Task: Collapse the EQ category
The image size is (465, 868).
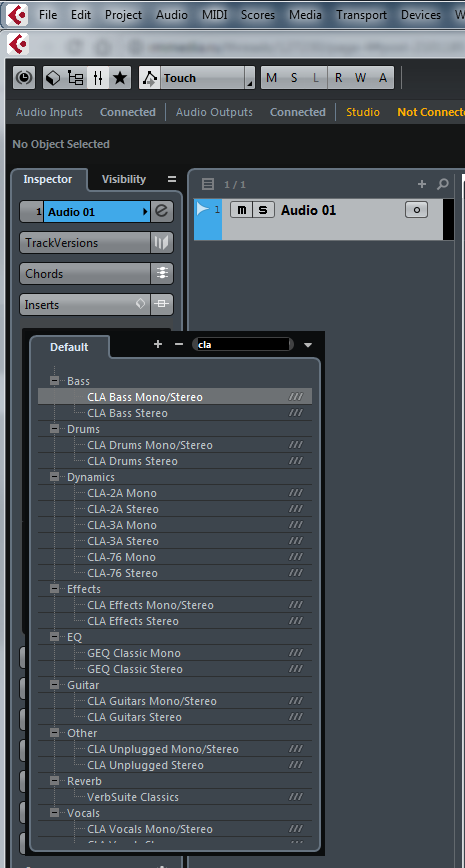Action: tap(54, 637)
